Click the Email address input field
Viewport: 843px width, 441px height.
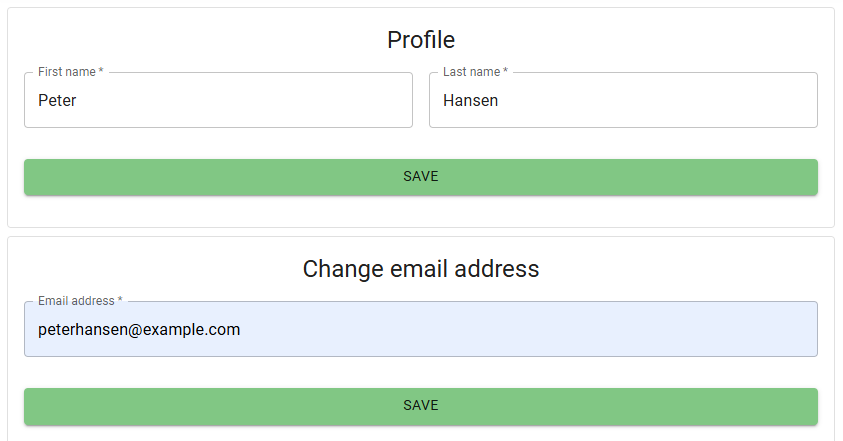pyautogui.click(x=420, y=329)
